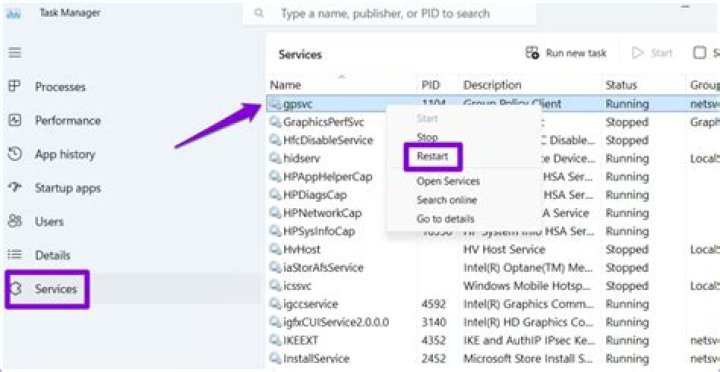Sort services by the Name column
This screenshot has width=720, height=372.
pyautogui.click(x=285, y=85)
